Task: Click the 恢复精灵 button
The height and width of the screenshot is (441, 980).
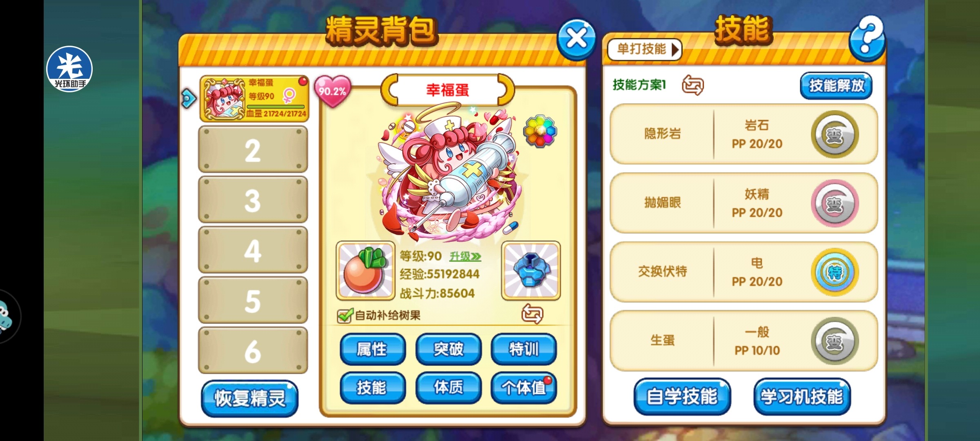Action: pyautogui.click(x=250, y=399)
